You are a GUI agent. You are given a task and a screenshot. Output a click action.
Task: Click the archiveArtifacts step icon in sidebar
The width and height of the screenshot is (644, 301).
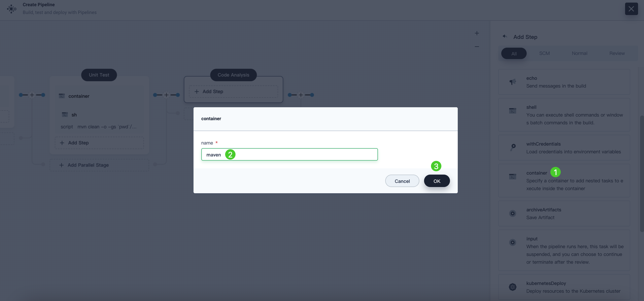513,213
